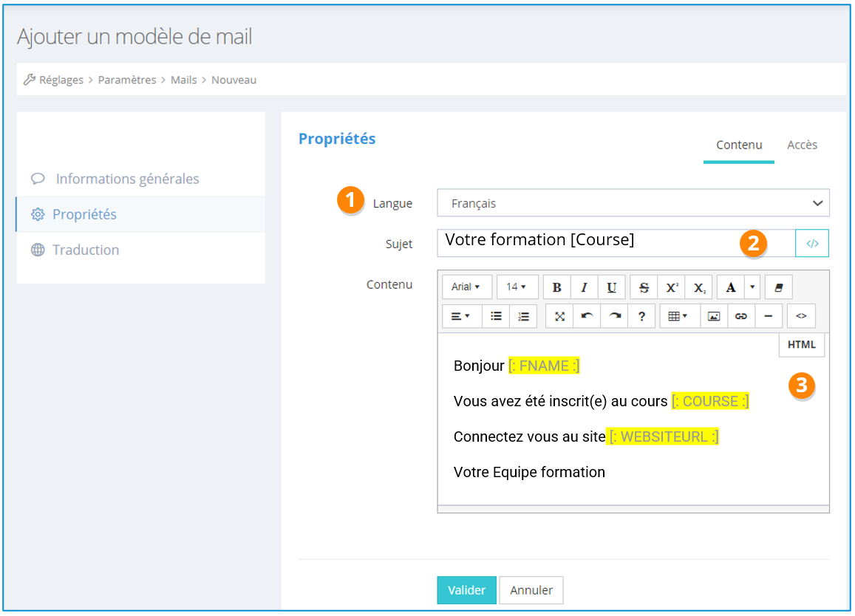Open the Arial font family dropdown
Viewport: 855px width, 616px height.
(x=466, y=287)
